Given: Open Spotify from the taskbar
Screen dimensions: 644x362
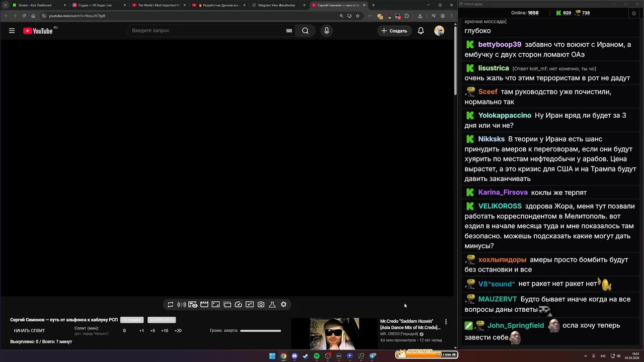Looking at the screenshot, I should coord(316,356).
